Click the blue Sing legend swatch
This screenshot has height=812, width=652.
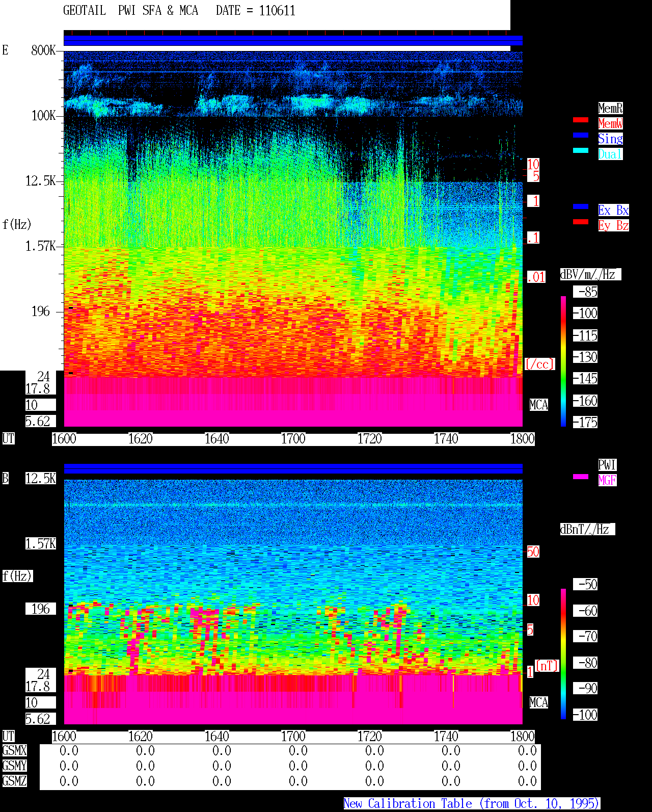pos(581,136)
